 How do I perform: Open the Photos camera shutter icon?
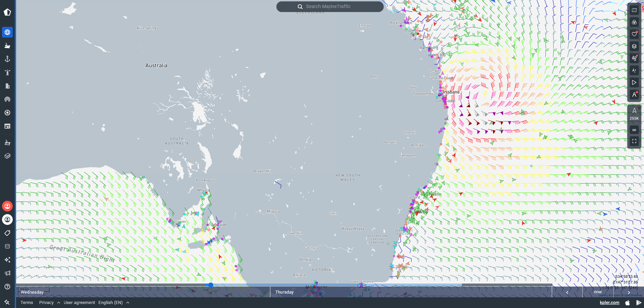[7, 113]
